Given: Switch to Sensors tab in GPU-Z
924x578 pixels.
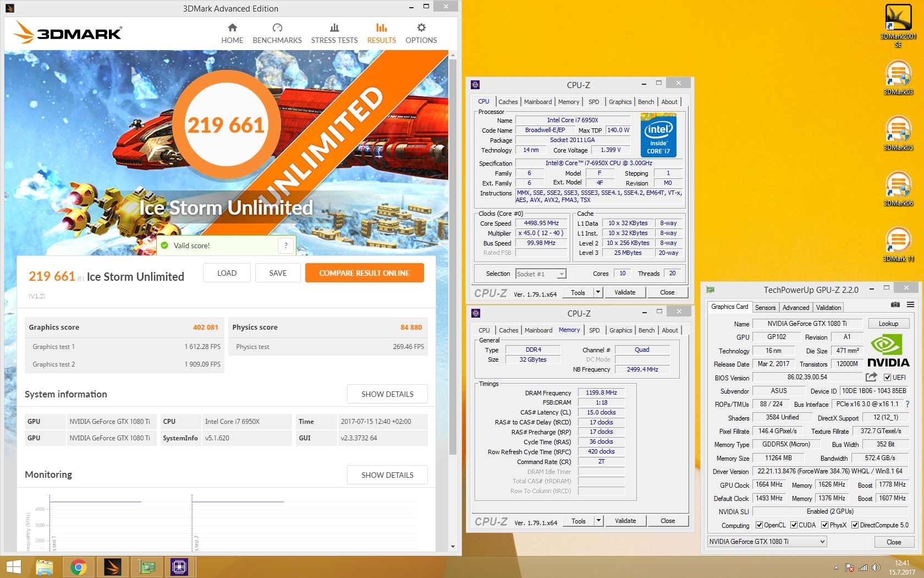Looking at the screenshot, I should tap(765, 308).
